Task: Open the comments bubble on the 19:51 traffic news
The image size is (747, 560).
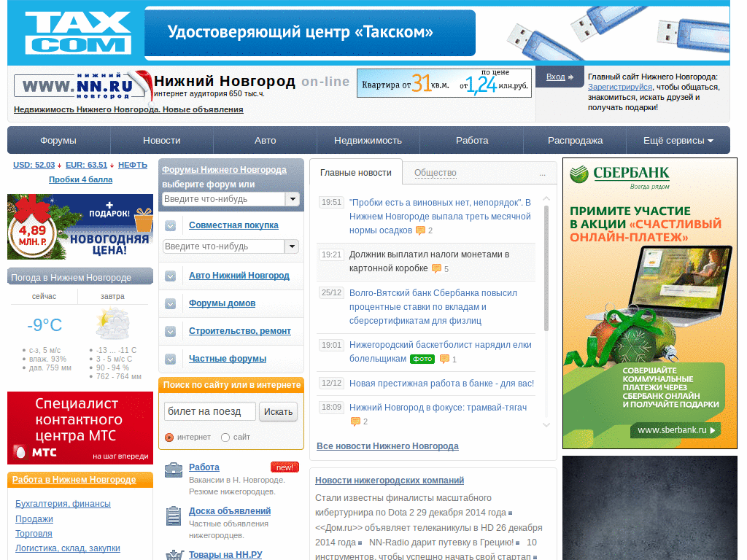Action: pyautogui.click(x=420, y=230)
